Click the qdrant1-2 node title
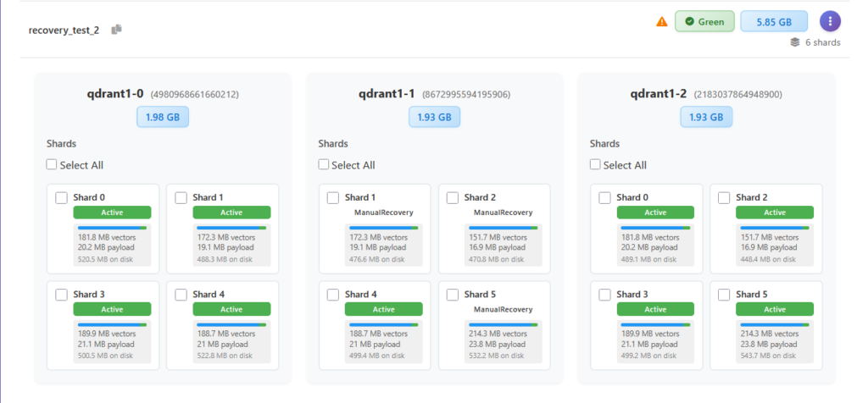 point(659,94)
